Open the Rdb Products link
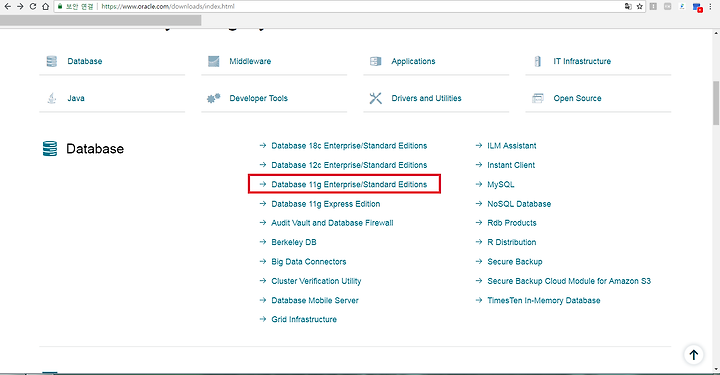Screen dimensions: 720x375 click(512, 223)
